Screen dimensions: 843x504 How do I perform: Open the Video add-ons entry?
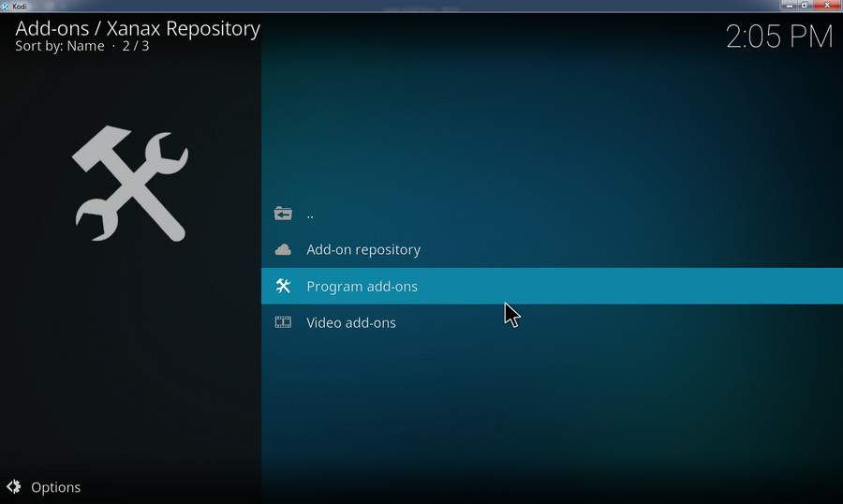click(x=552, y=322)
